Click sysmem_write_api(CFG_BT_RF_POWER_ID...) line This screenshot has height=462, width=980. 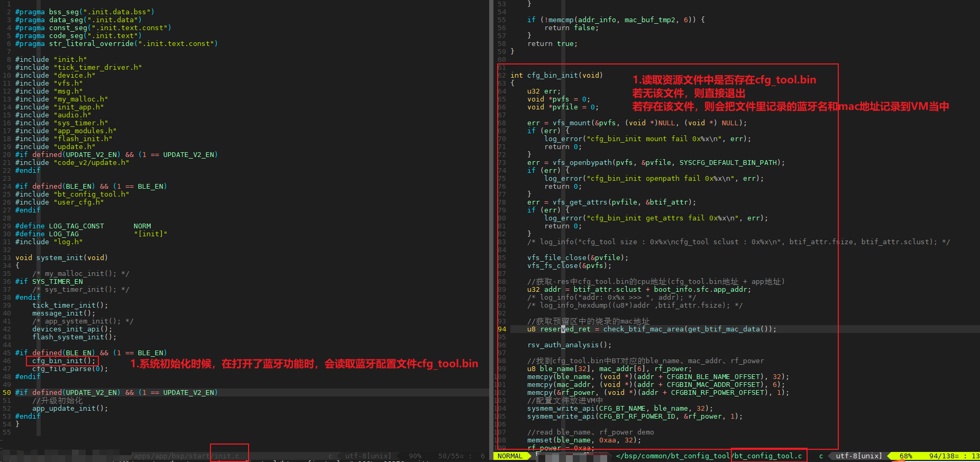[635, 416]
